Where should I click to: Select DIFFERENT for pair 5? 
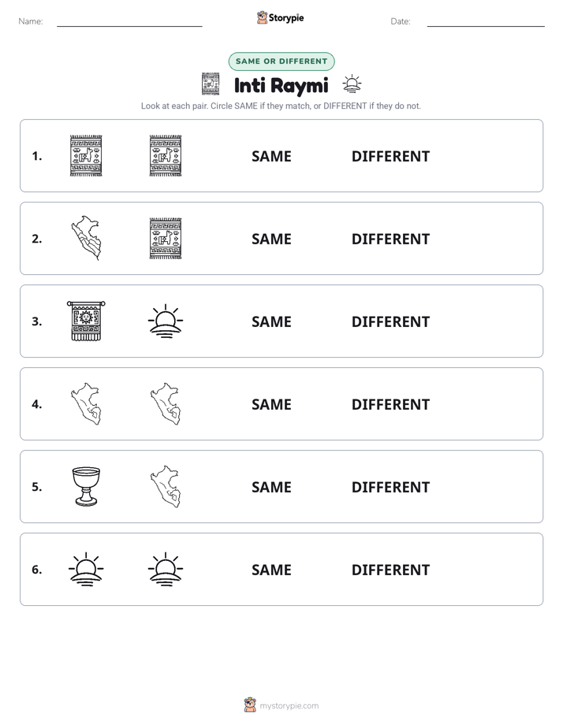point(390,487)
